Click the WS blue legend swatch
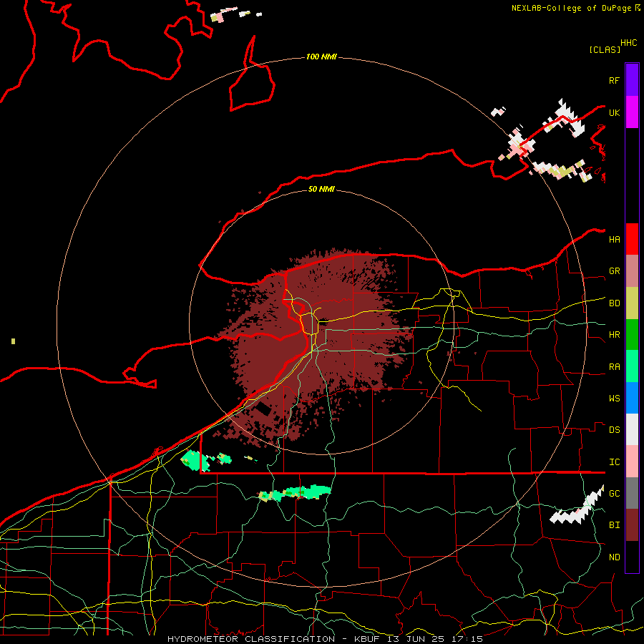The image size is (644, 644). tap(632, 398)
